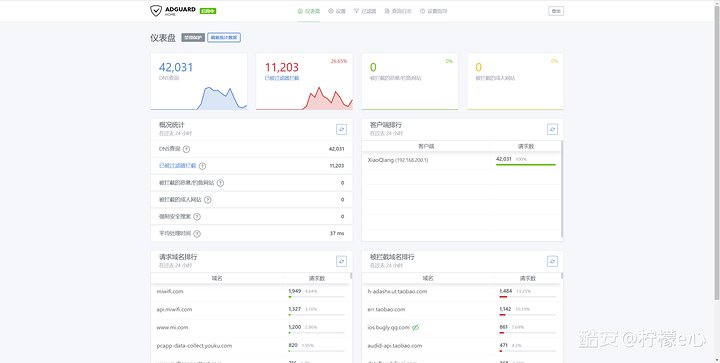Open the setup guide tab
The height and width of the screenshot is (363, 720).
[x=433, y=11]
